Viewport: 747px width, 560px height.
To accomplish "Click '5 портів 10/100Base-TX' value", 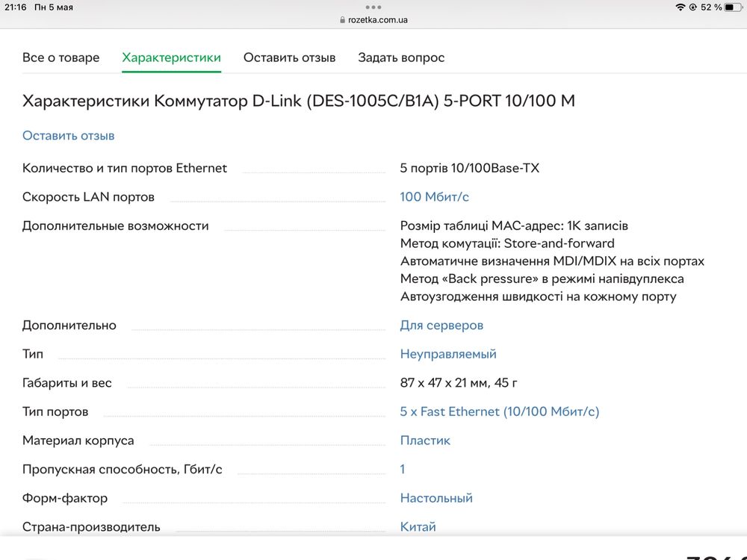I will point(470,168).
